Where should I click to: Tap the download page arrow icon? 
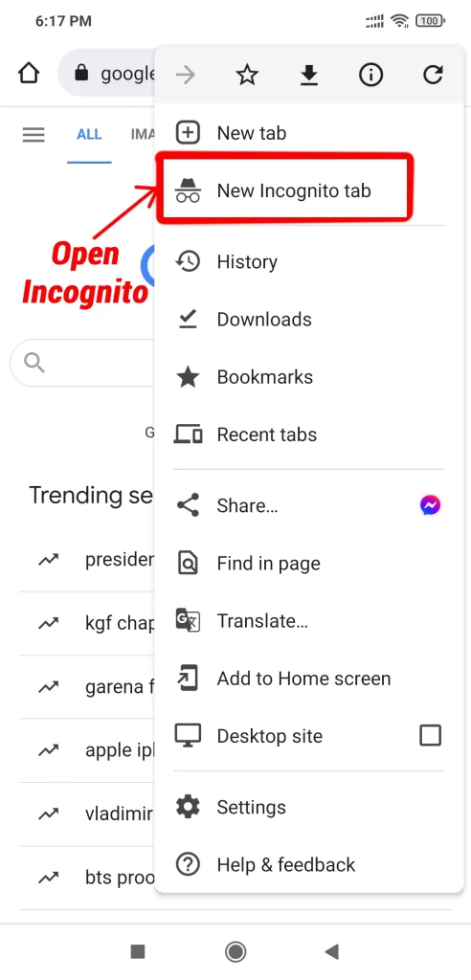point(309,76)
